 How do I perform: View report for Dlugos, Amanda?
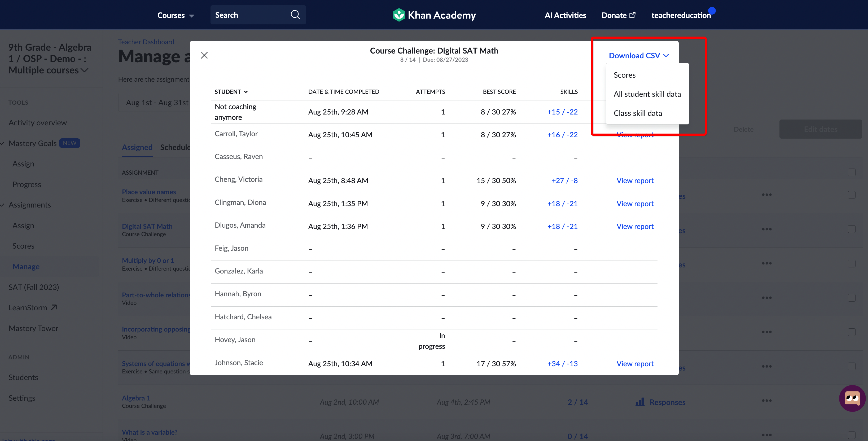click(x=635, y=226)
